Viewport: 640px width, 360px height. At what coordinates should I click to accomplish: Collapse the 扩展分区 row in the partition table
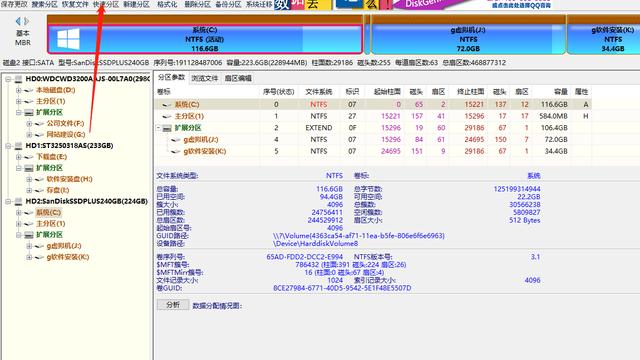(158, 128)
